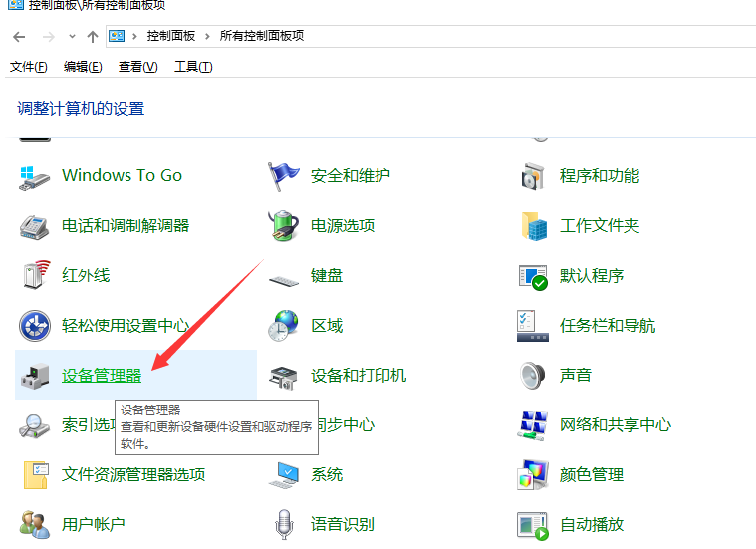The image size is (756, 549).
Task: Click the 颜色管理 icon
Action: [533, 475]
